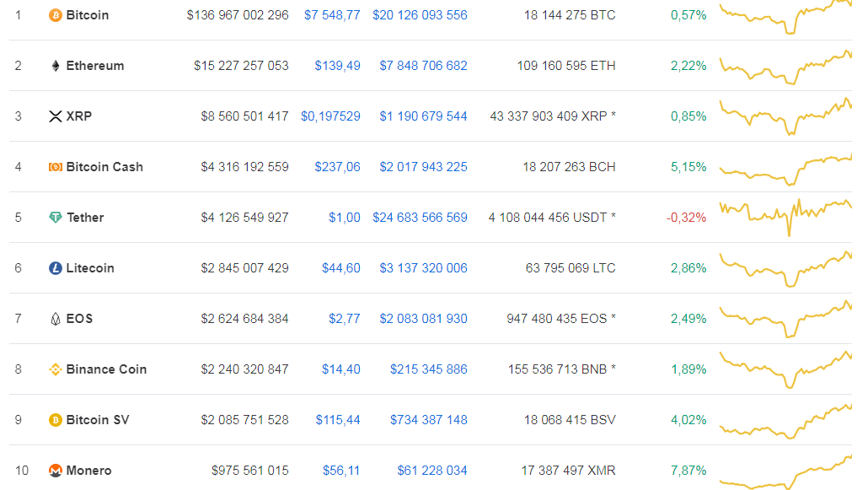868x490 pixels.
Task: Click Litecoin price $44,60
Action: (x=341, y=268)
